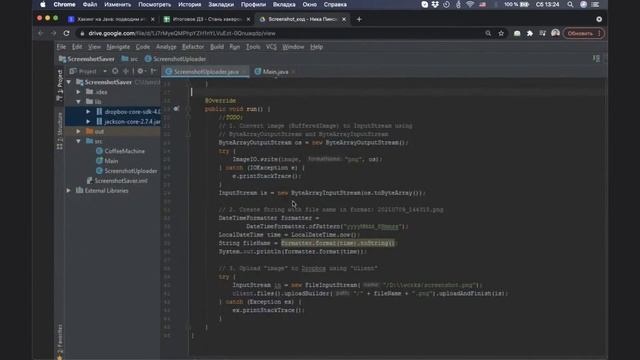Open the 2: Favorites side tool tab

tap(60, 341)
